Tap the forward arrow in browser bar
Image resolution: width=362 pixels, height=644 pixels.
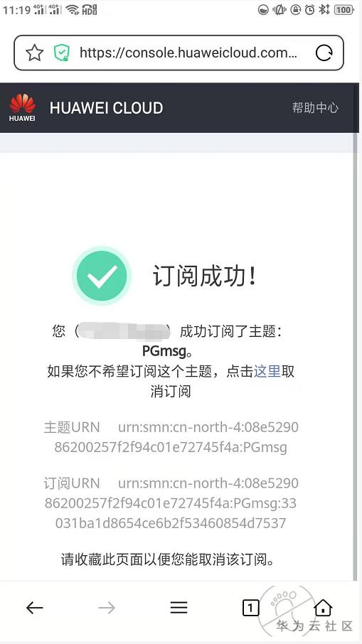pyautogui.click(x=107, y=608)
